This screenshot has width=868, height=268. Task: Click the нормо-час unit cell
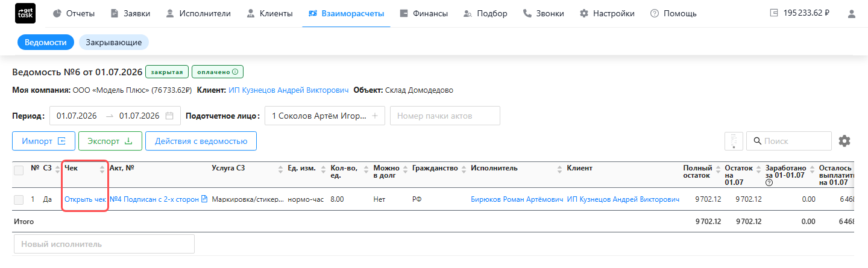tap(306, 199)
